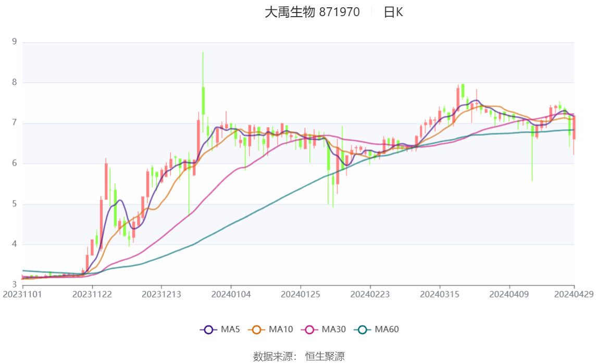Click the 20231101 date on the x-axis
This screenshot has height=364, width=598.
pyautogui.click(x=22, y=294)
